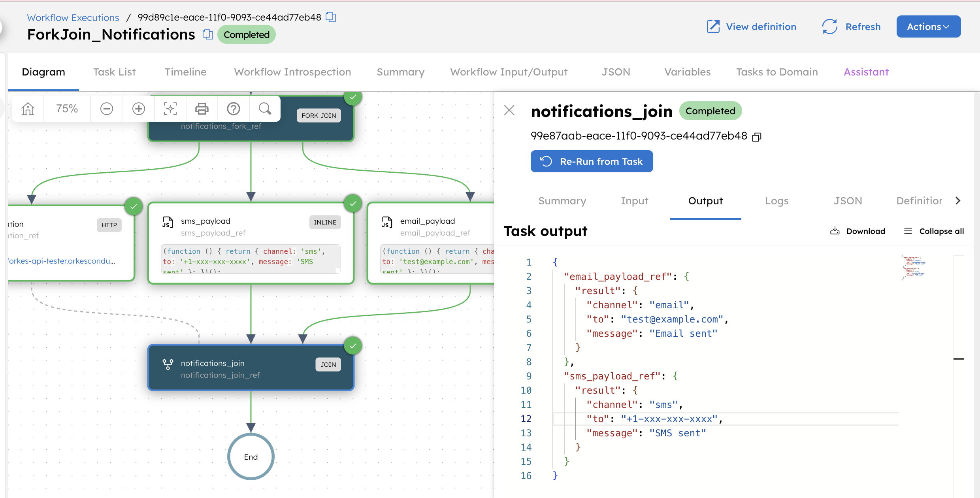Viewport: 980px width, 498px height.
Task: Zoom out the diagram using the minus icon
Action: point(106,109)
